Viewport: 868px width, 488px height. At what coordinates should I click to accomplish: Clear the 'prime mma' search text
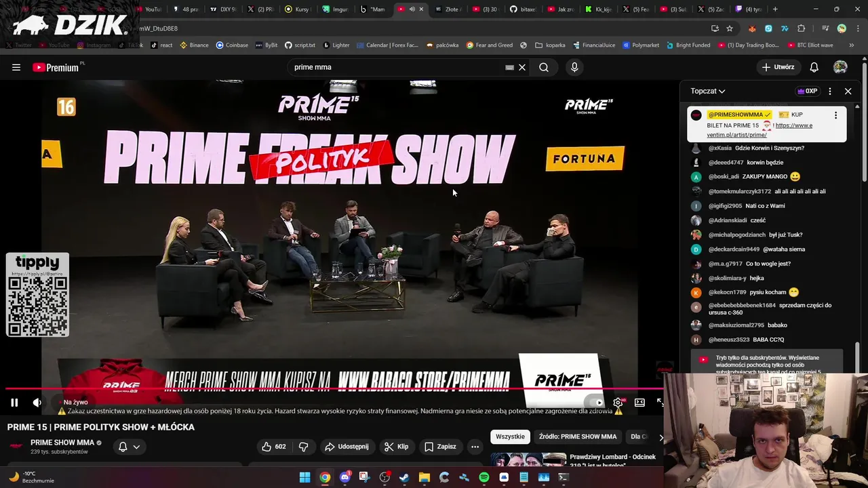tap(522, 67)
